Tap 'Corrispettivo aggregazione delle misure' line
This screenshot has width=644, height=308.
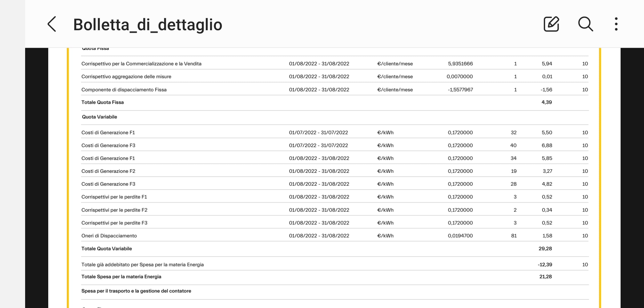126,76
